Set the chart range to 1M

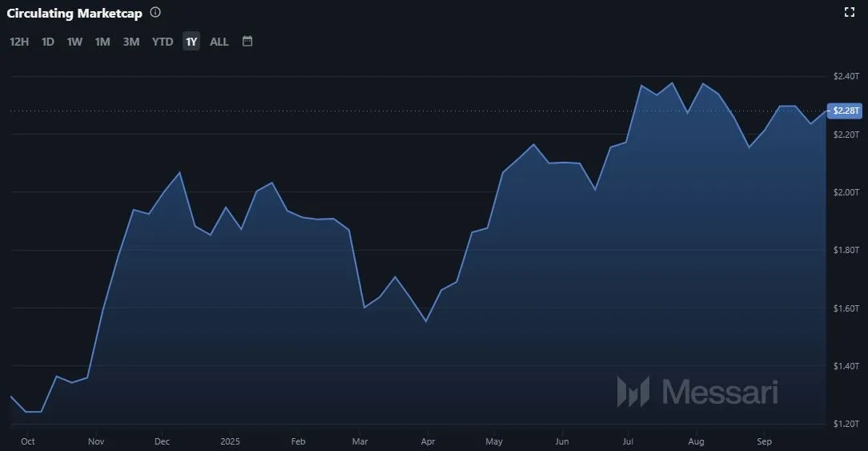pos(102,42)
